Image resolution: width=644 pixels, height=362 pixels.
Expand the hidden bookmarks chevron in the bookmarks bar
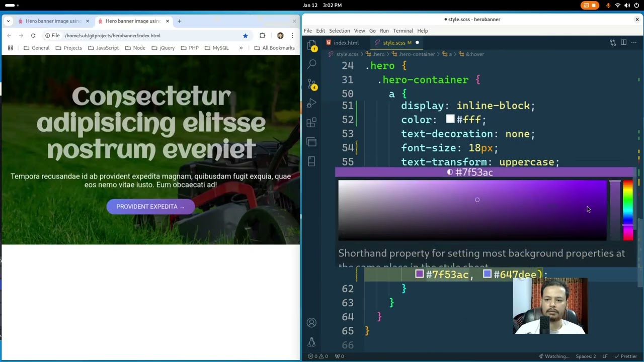coord(241,48)
